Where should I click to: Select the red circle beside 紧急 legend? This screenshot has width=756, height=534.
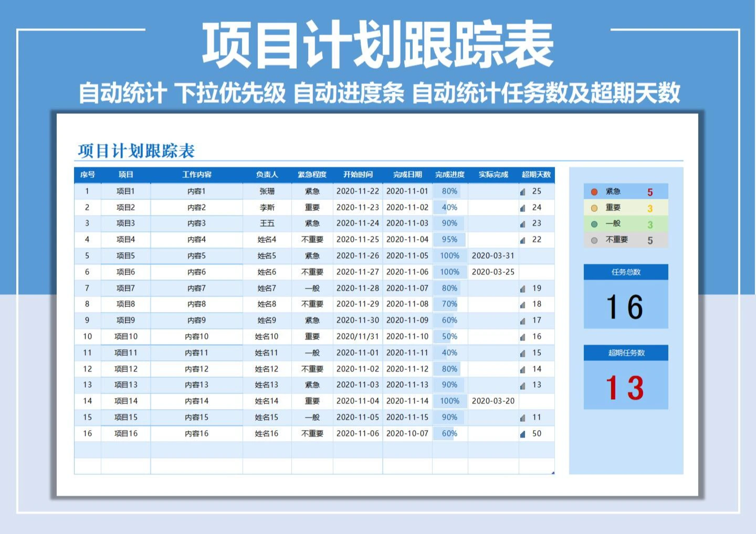click(594, 192)
